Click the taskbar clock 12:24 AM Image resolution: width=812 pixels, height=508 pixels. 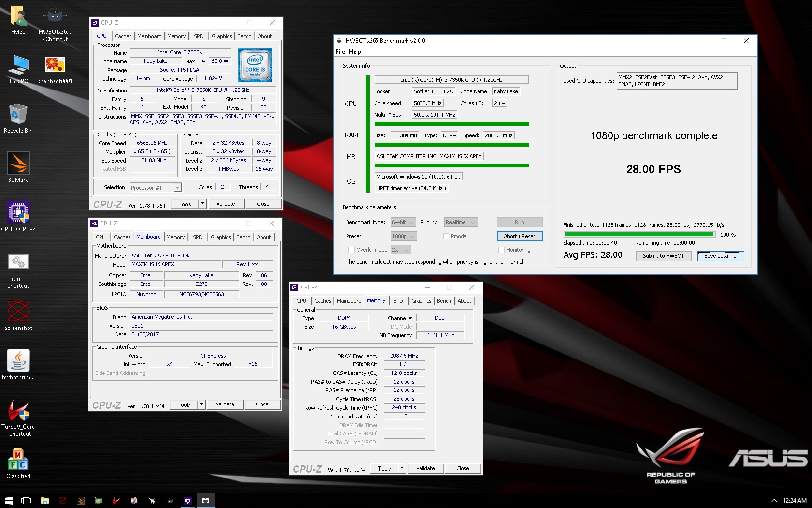pyautogui.click(x=795, y=501)
